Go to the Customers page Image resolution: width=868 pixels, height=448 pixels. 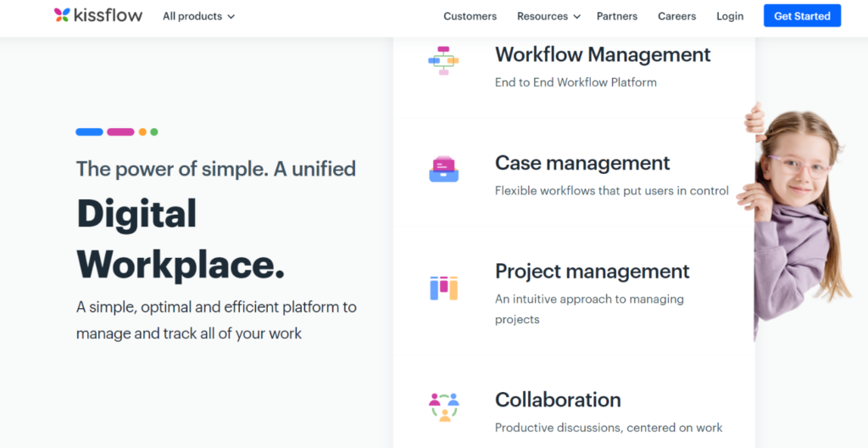point(470,17)
